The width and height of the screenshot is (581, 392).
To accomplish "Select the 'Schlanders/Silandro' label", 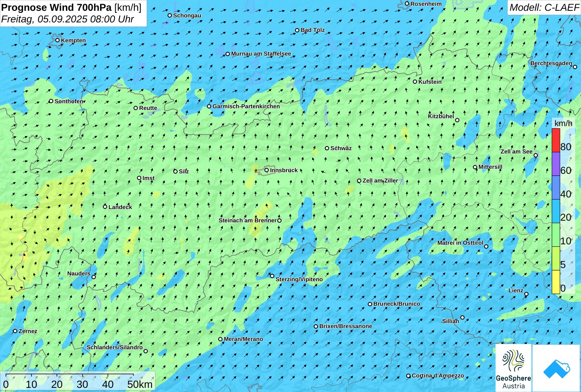I will [x=115, y=347].
